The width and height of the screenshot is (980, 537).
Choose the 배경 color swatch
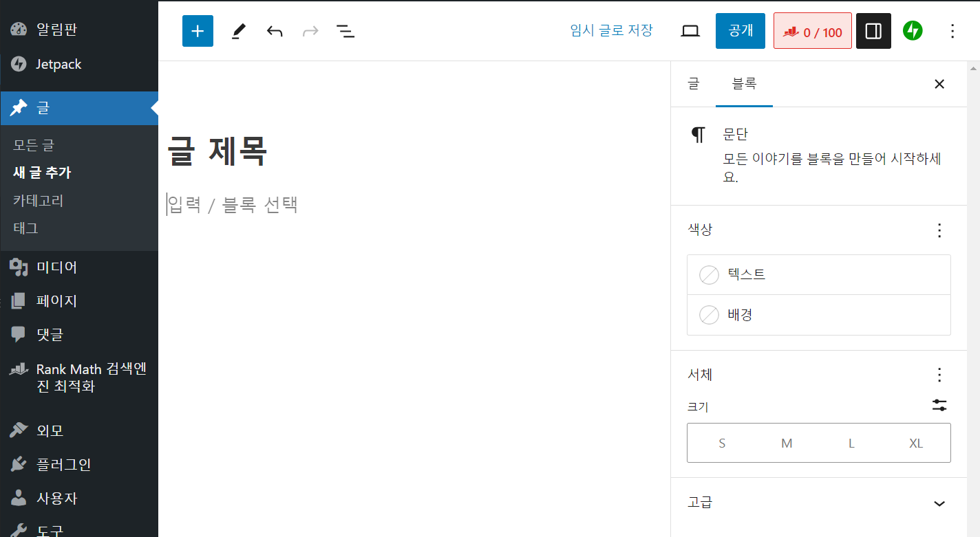pos(709,315)
